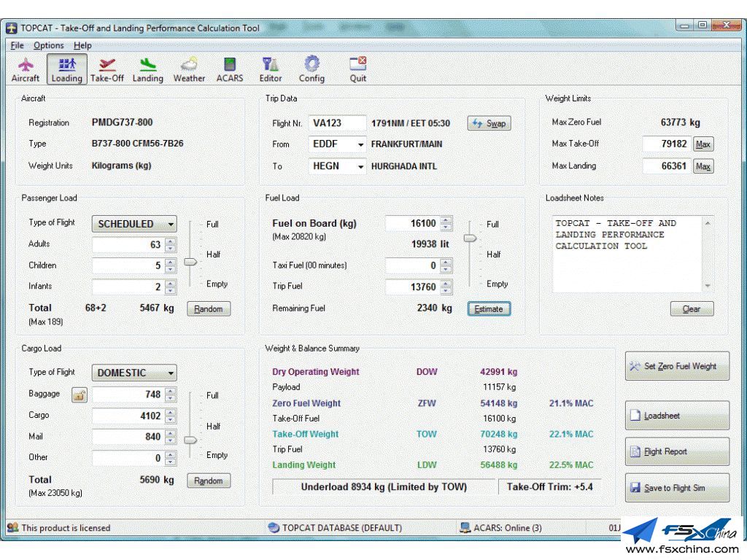Click the Infants spinner arrows
Screen dimensions: 747x560
[x=171, y=287]
